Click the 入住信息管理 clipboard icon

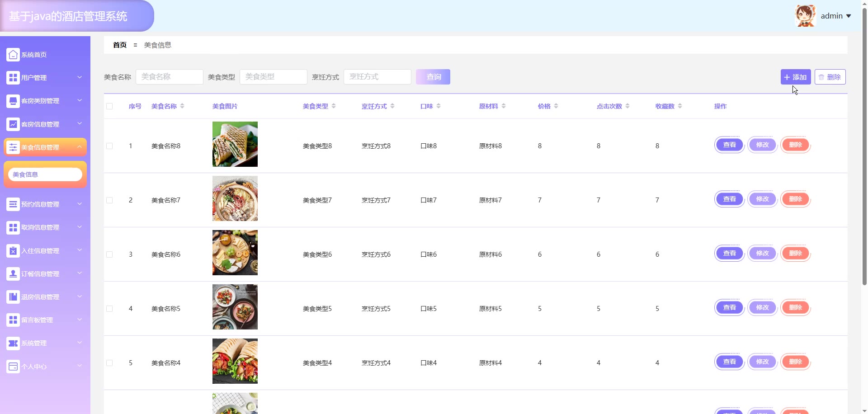point(13,251)
